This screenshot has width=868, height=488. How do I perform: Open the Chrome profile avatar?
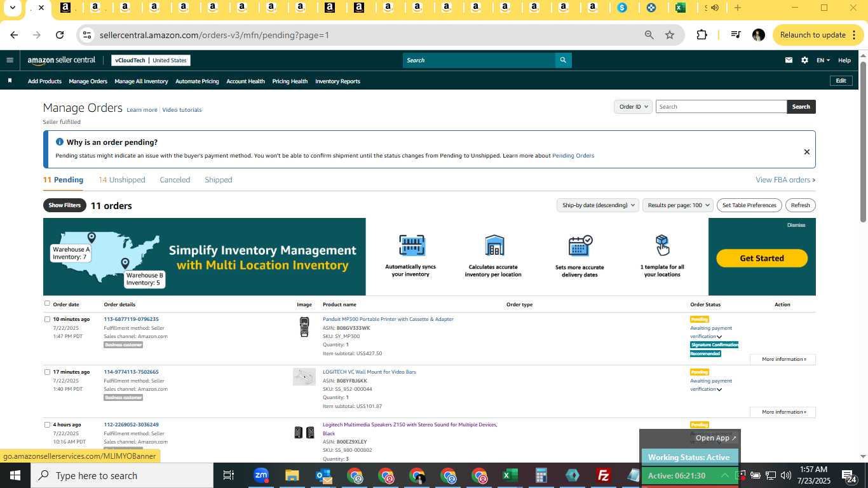[758, 35]
